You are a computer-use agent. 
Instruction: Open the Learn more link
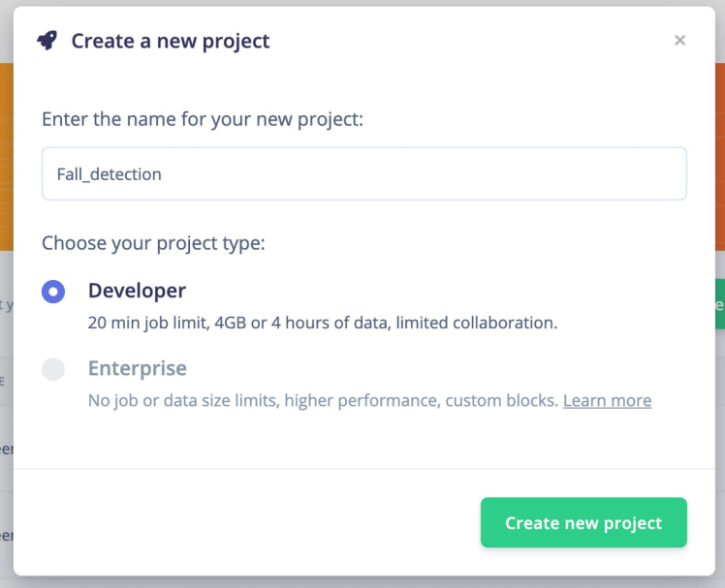pos(607,400)
